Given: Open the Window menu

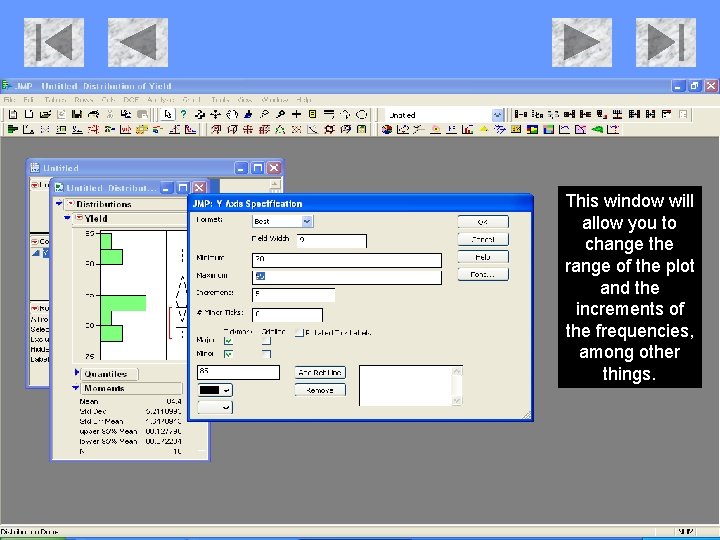Looking at the screenshot, I should point(275,100).
